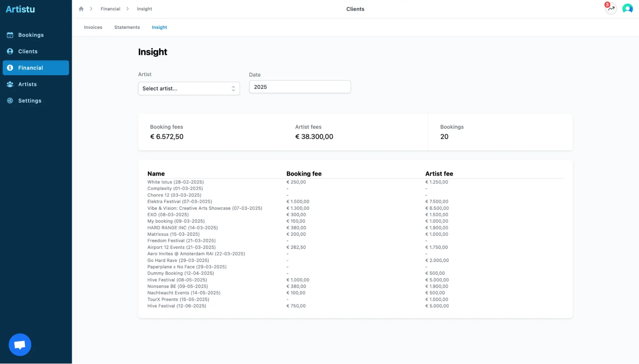Switch to the Invoices tab
The height and width of the screenshot is (364, 639).
tap(93, 27)
